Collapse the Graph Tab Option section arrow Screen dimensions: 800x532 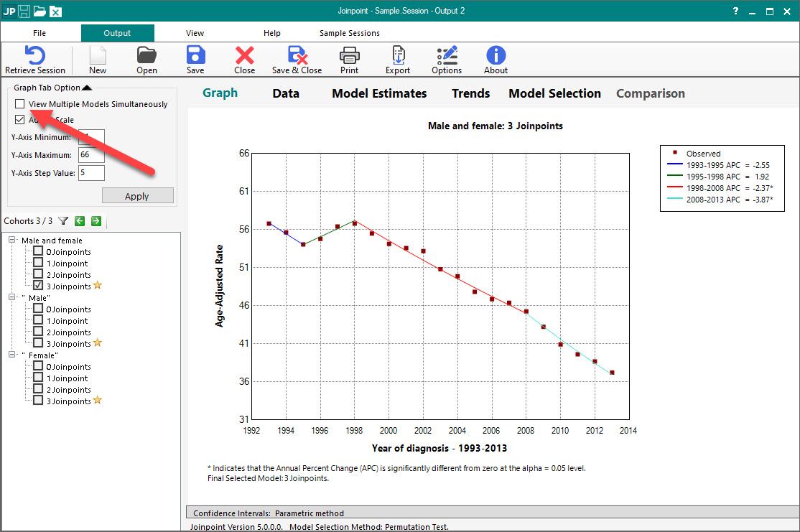click(87, 88)
